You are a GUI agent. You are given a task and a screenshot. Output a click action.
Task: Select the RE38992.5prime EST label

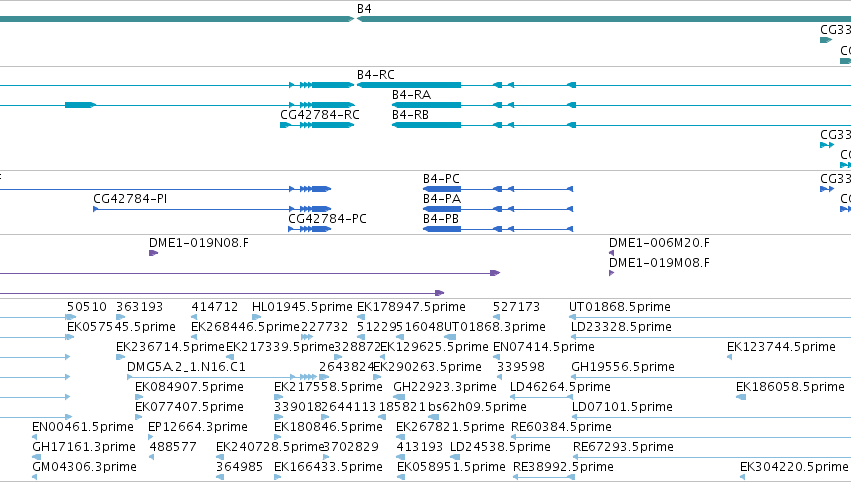click(x=563, y=468)
